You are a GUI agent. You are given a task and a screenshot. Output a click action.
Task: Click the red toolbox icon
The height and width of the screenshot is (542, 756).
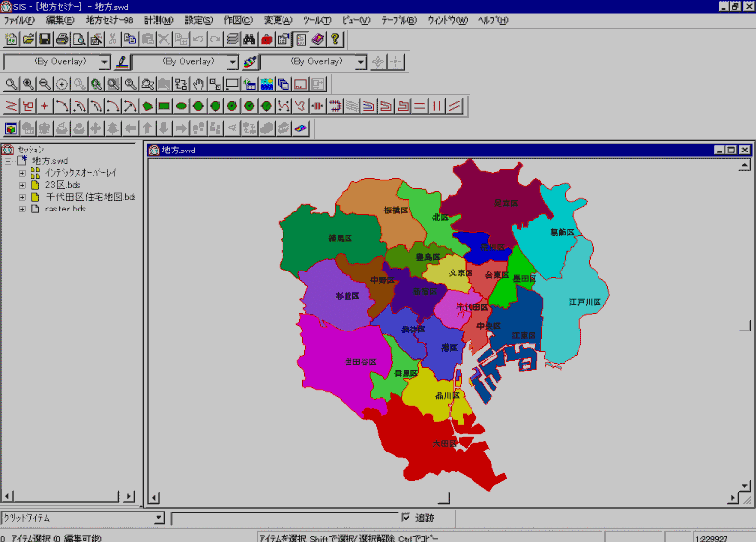(266, 39)
